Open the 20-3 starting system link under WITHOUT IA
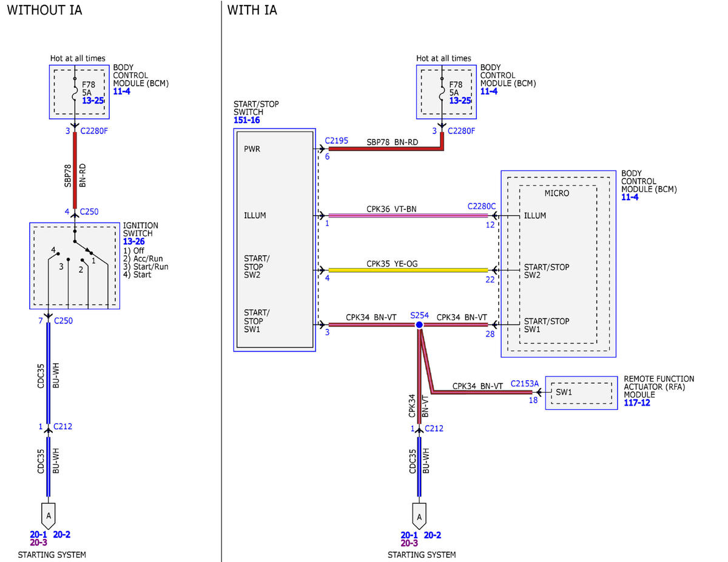Viewport: 728px width, 562px height. [38, 543]
